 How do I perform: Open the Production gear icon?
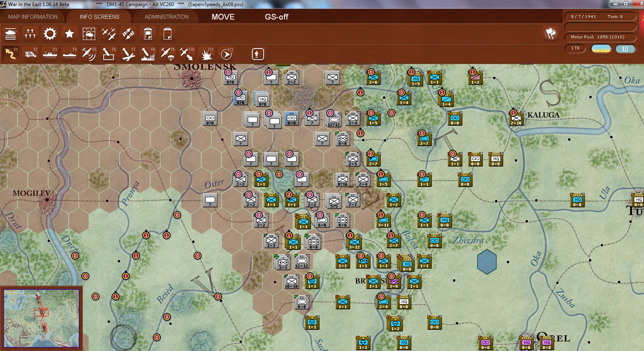[x=50, y=34]
